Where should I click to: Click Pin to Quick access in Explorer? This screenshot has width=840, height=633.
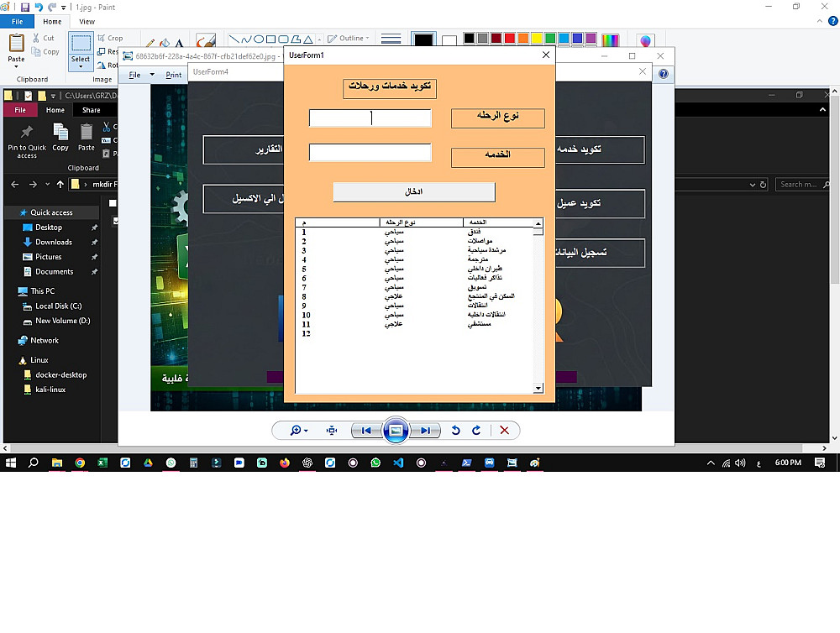click(27, 141)
